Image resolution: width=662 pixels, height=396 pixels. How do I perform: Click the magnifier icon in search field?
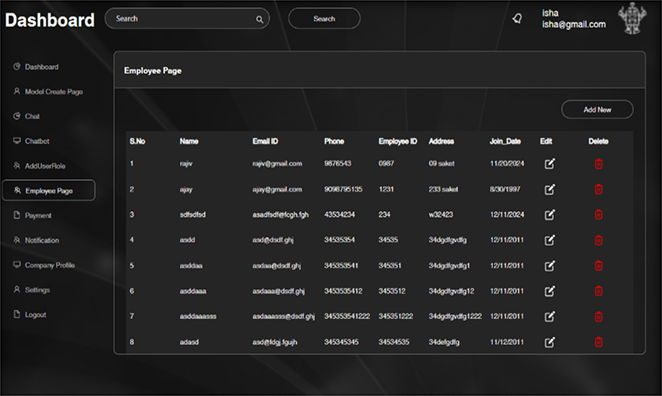click(259, 19)
